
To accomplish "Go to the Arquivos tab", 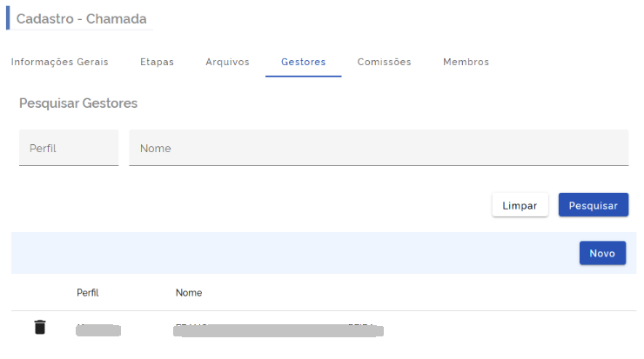I will pyautogui.click(x=227, y=62).
